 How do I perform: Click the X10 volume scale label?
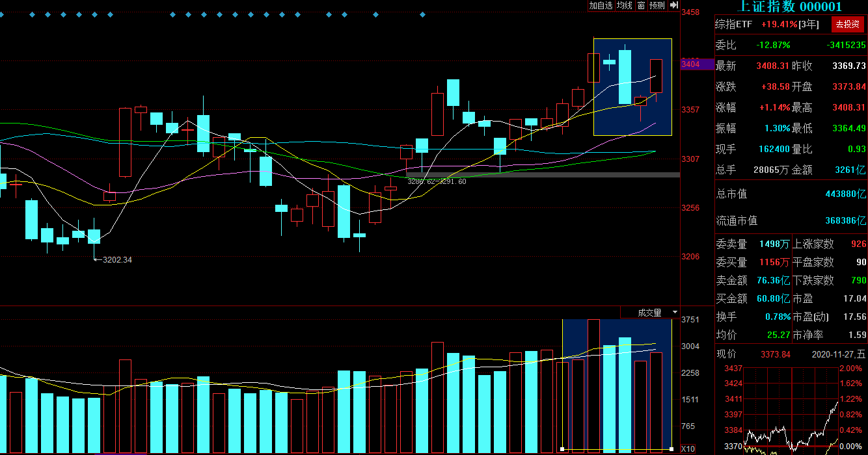(x=687, y=449)
